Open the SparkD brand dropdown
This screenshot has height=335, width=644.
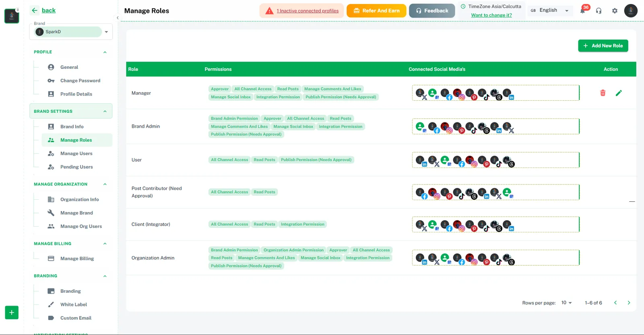coord(71,32)
